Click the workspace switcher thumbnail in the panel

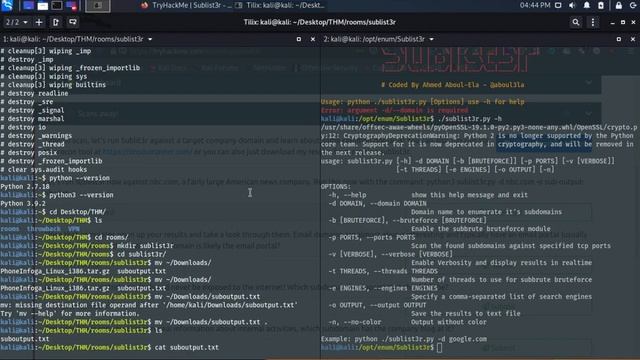click(98, 5)
